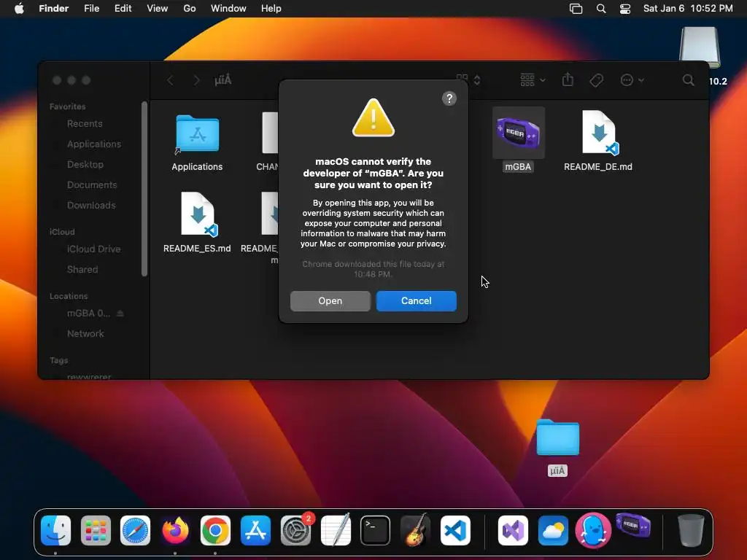Viewport: 747px width, 560px height.
Task: Open Applications in the sidebar
Action: 95,144
